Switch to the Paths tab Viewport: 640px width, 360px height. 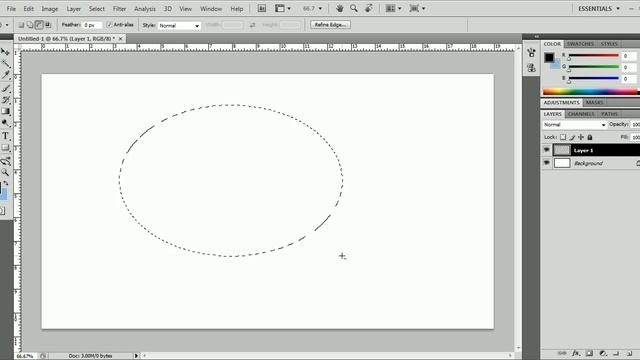click(609, 114)
